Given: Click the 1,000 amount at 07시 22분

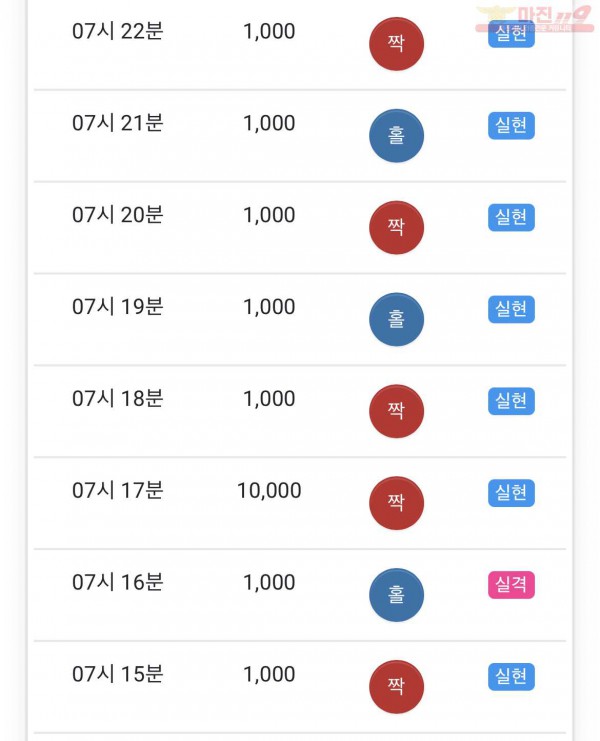Looking at the screenshot, I should (x=269, y=32).
